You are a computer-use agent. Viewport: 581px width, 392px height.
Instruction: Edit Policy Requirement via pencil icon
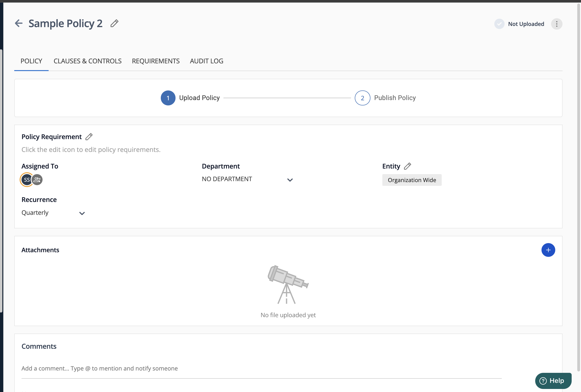coord(89,137)
